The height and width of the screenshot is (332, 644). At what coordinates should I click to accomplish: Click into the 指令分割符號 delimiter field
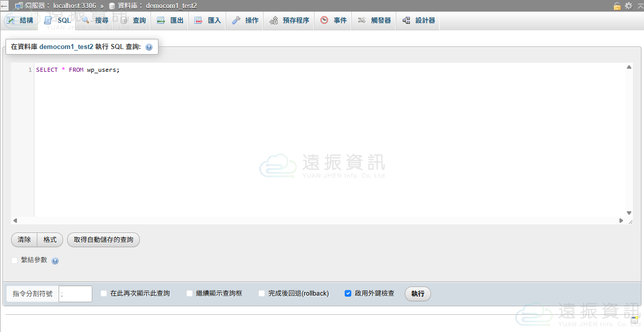point(75,294)
